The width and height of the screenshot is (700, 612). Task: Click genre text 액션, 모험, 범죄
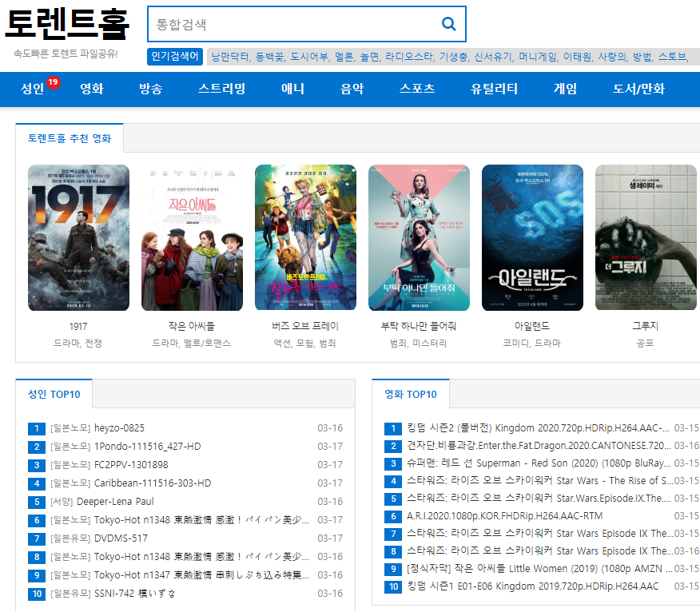click(305, 344)
